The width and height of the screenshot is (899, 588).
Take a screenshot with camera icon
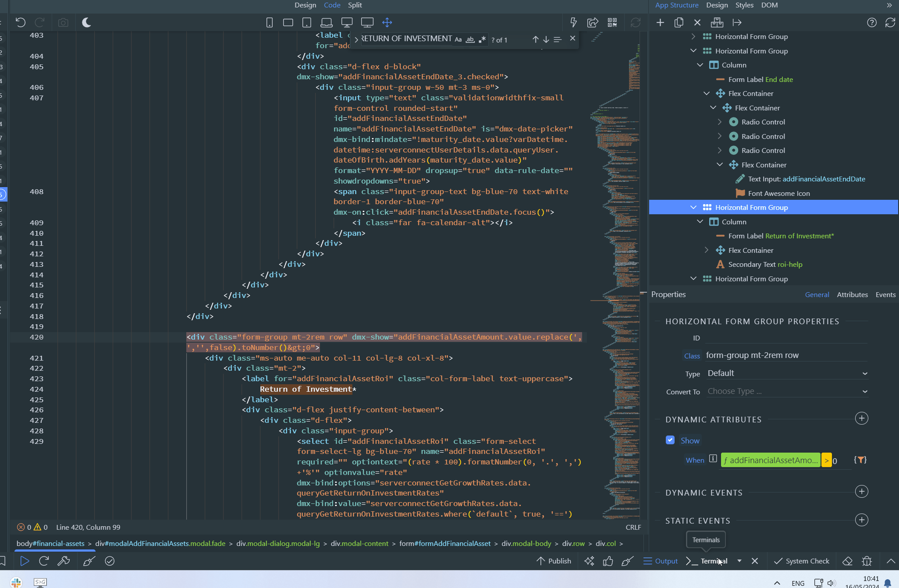63,22
